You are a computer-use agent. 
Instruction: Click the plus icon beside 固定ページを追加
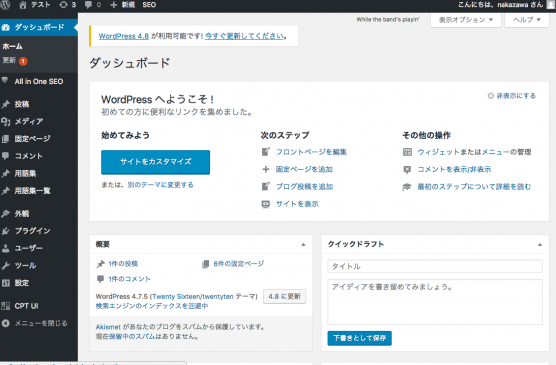266,169
